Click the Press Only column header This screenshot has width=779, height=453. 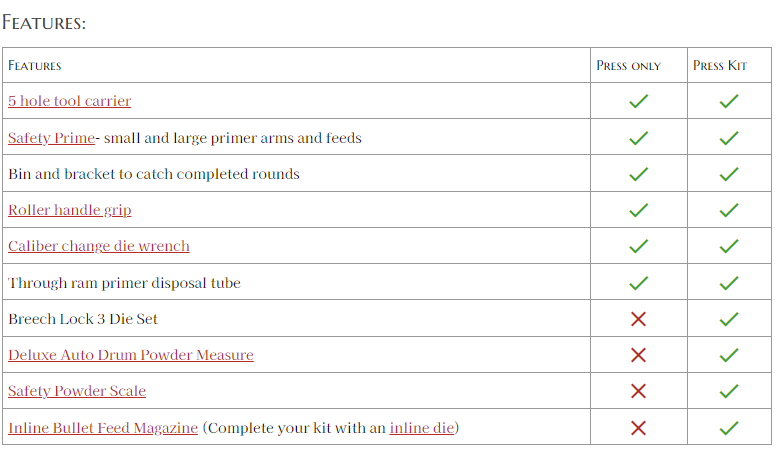[628, 66]
